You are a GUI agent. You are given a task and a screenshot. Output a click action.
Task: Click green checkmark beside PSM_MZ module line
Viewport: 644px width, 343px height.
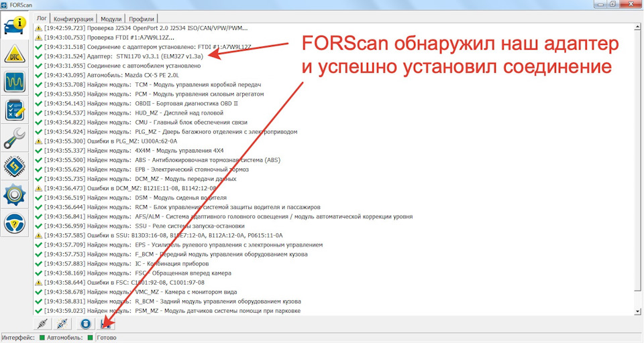point(39,311)
